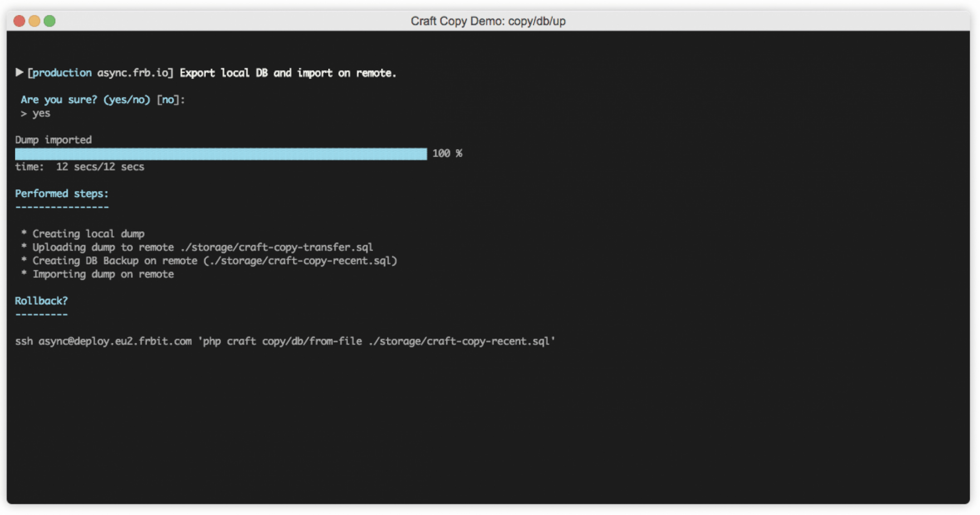
Task: Click the play triangle before production
Action: coord(19,72)
